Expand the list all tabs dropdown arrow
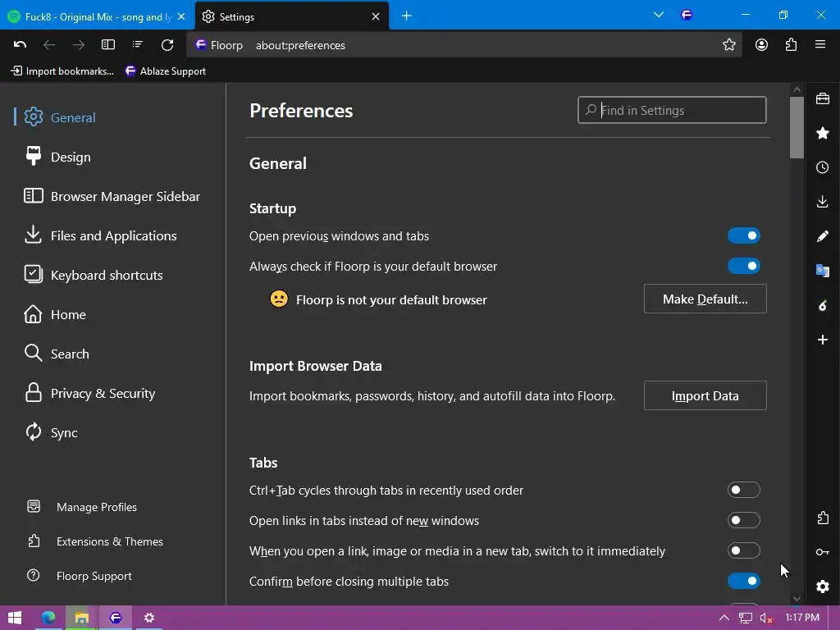This screenshot has height=630, width=840. [659, 15]
